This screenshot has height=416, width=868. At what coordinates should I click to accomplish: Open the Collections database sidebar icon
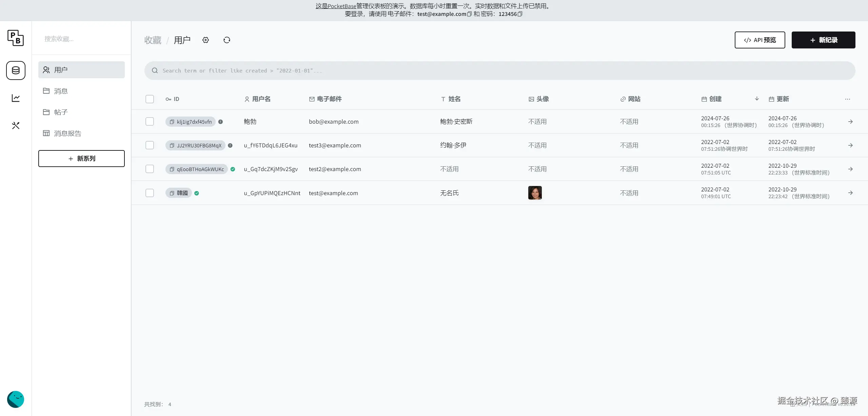[16, 70]
